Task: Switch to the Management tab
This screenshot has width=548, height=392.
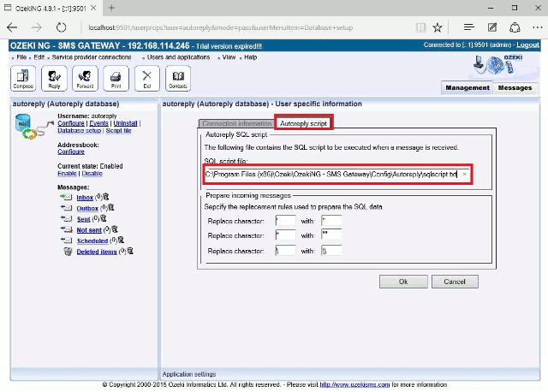Action: click(x=468, y=87)
